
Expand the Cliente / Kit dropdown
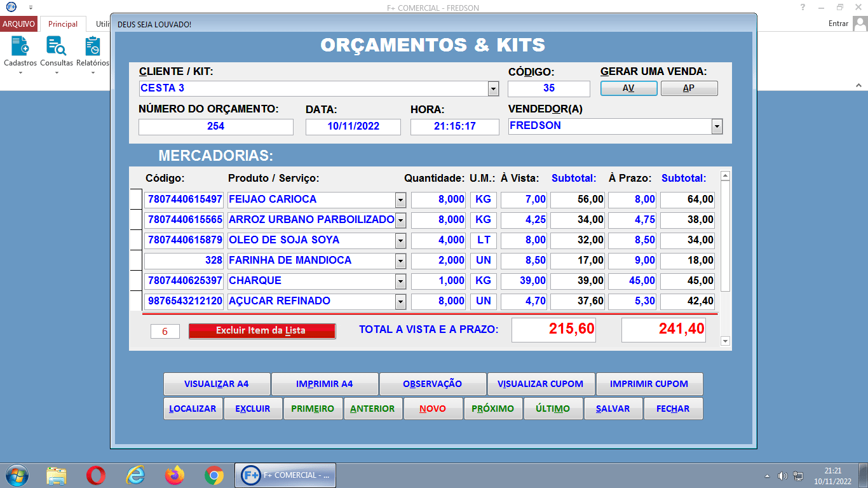pos(493,89)
